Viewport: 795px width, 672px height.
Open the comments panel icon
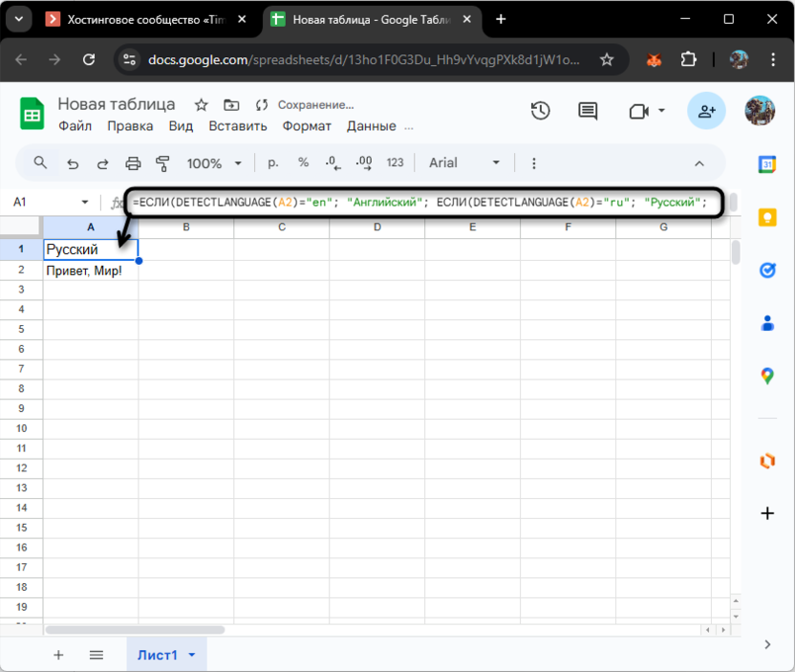pos(588,111)
